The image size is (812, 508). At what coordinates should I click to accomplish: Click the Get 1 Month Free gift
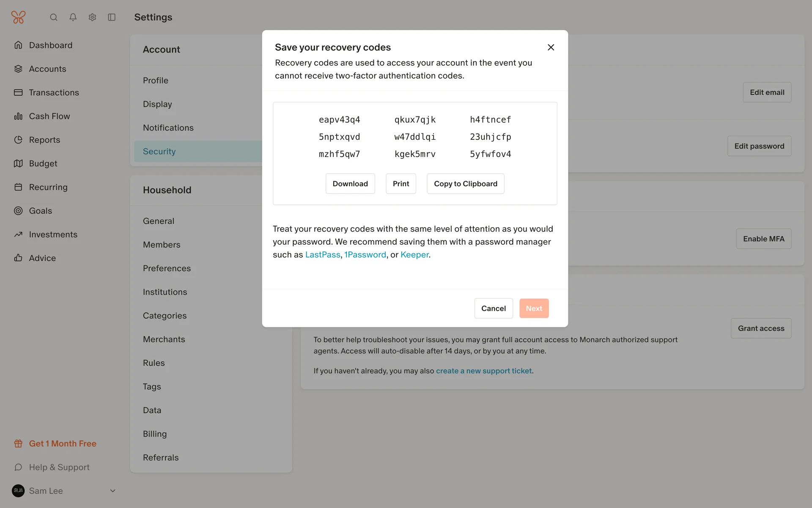pyautogui.click(x=62, y=443)
